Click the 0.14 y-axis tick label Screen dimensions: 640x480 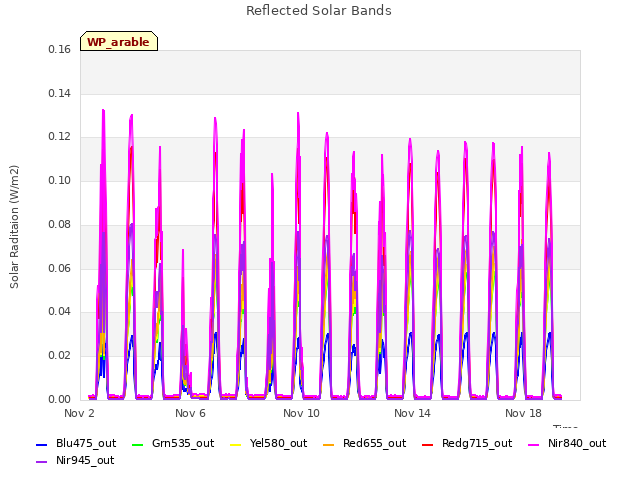pyautogui.click(x=60, y=93)
